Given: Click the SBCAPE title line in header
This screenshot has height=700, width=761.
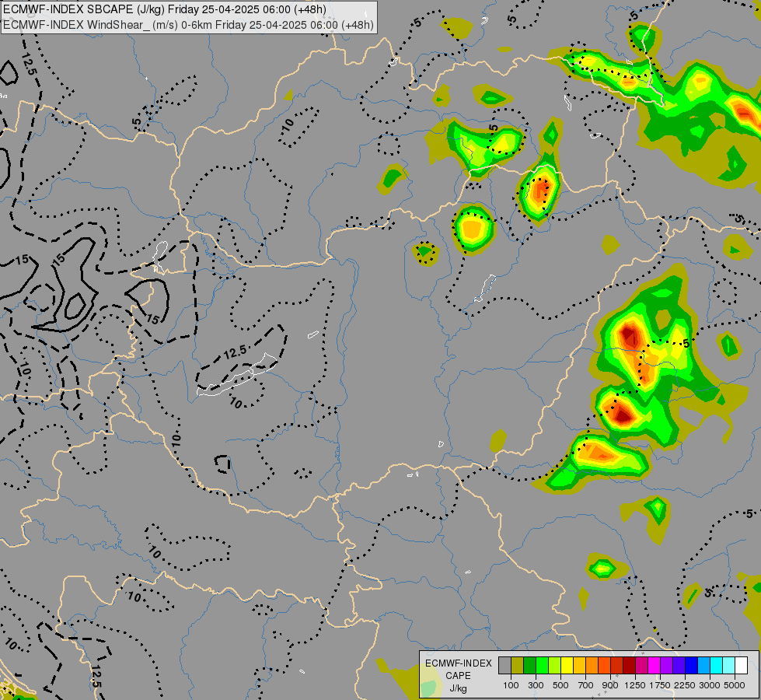Looking at the screenshot, I should pyautogui.click(x=165, y=9).
